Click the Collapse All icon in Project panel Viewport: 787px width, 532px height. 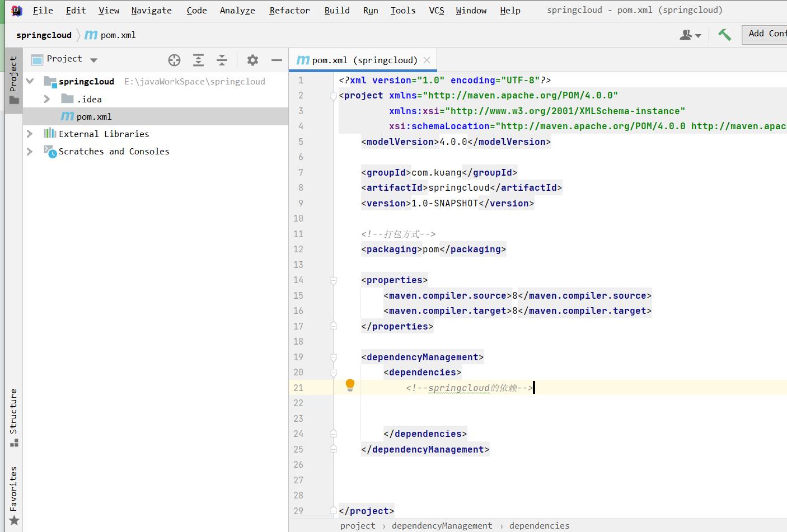coord(222,60)
